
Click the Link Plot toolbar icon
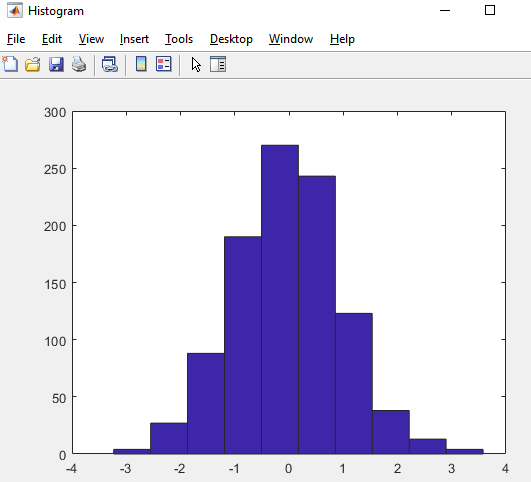coord(110,64)
